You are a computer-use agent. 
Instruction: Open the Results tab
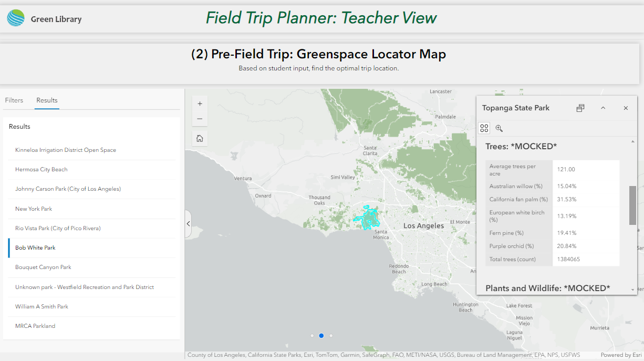click(x=47, y=100)
